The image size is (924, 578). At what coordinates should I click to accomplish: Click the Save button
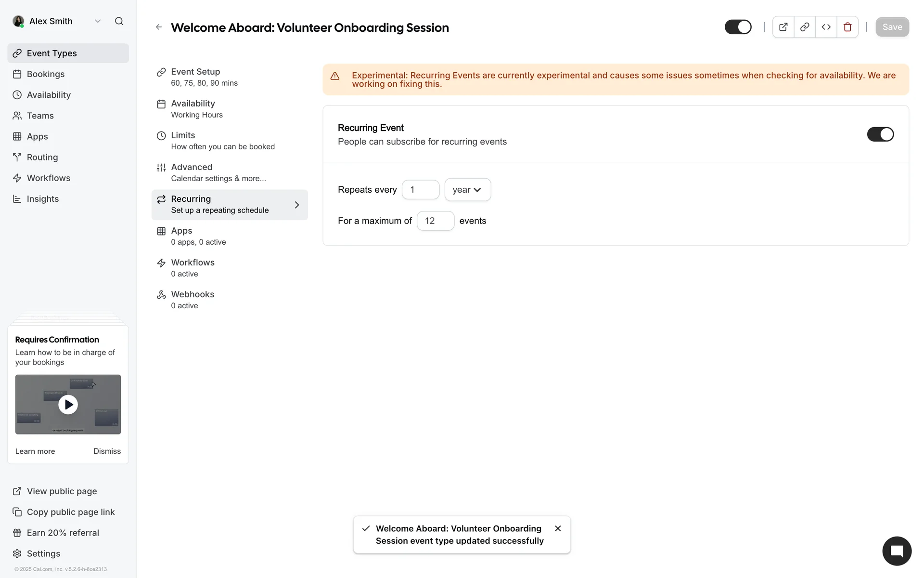point(892,27)
